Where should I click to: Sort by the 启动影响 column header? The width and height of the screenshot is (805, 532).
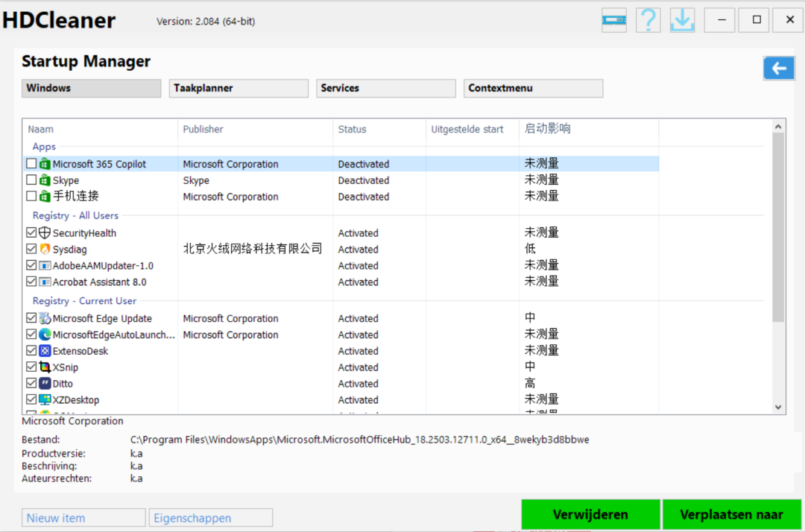pyautogui.click(x=589, y=130)
